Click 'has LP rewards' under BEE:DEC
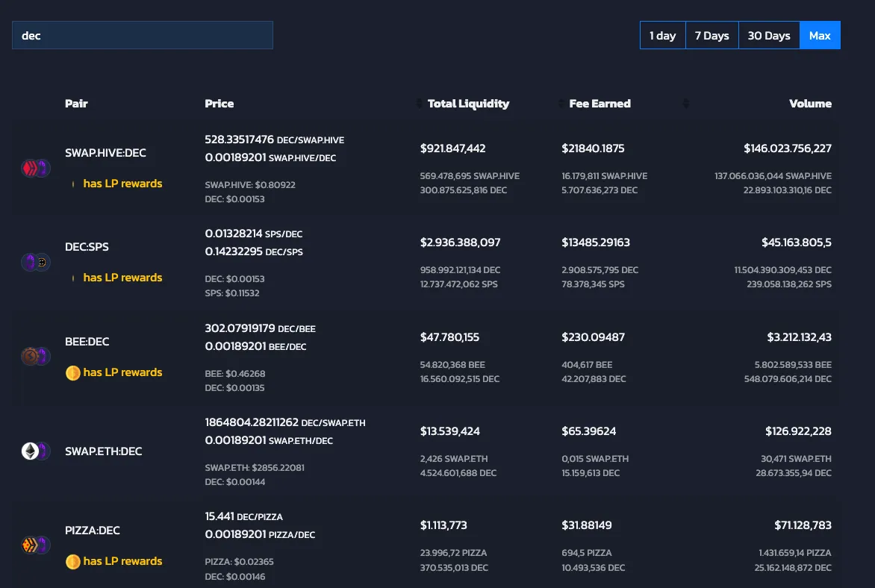Image resolution: width=875 pixels, height=588 pixels. coord(122,372)
